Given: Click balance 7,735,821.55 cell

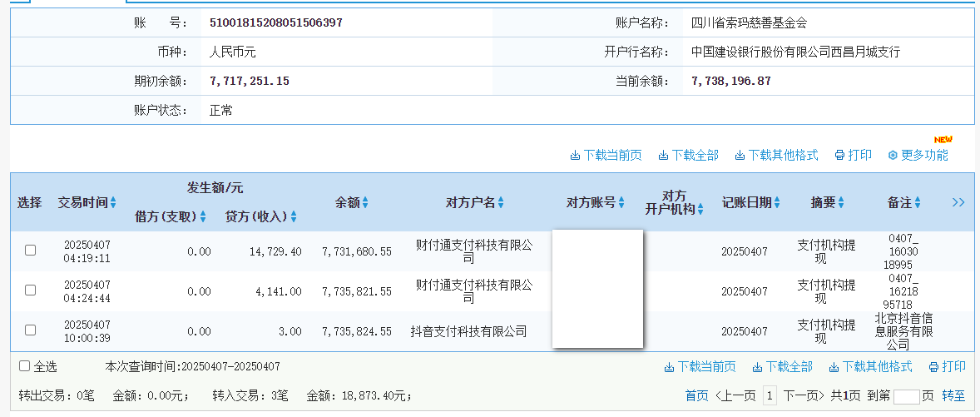Looking at the screenshot, I should coord(357,291).
